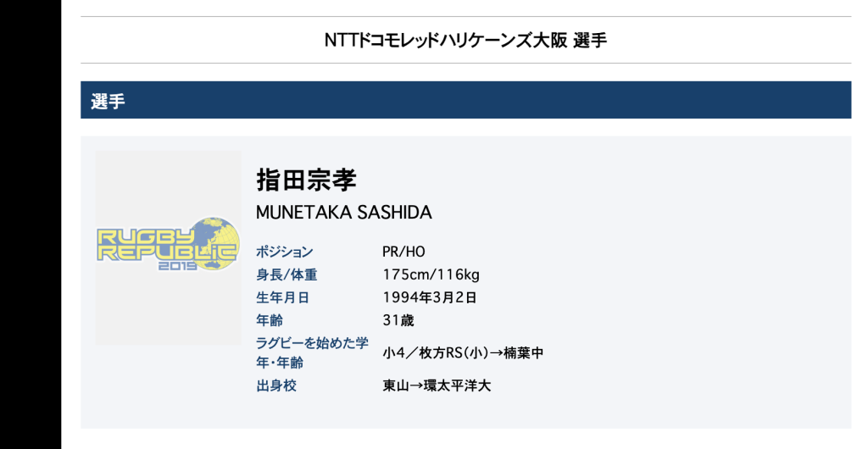Click the page title NTTドコモレッドハリケーンズ大阪 選手
The height and width of the screenshot is (449, 868).
pos(465,40)
